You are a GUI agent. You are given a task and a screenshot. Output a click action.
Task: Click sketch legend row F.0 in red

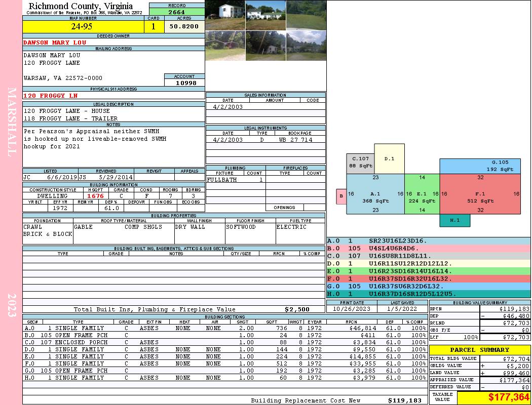(x=429, y=279)
